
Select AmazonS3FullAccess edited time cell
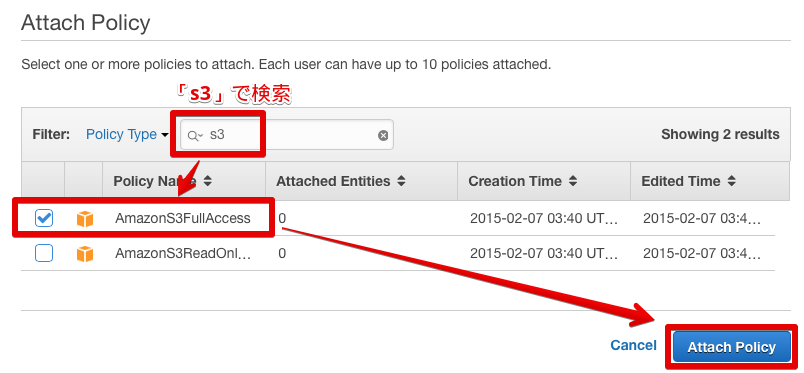(702, 219)
